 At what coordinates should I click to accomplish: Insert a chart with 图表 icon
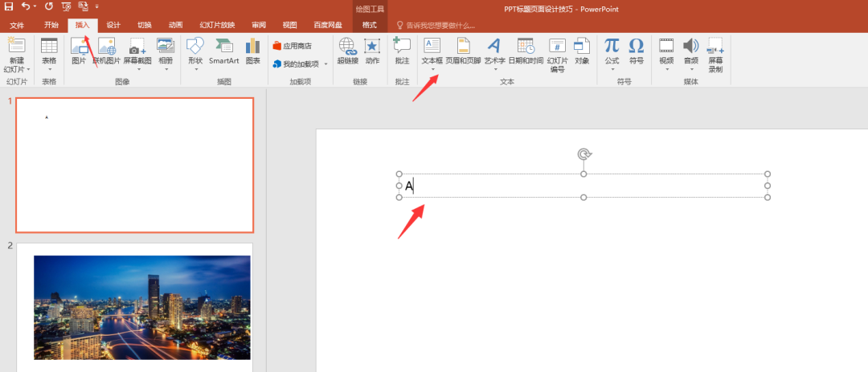pyautogui.click(x=253, y=51)
